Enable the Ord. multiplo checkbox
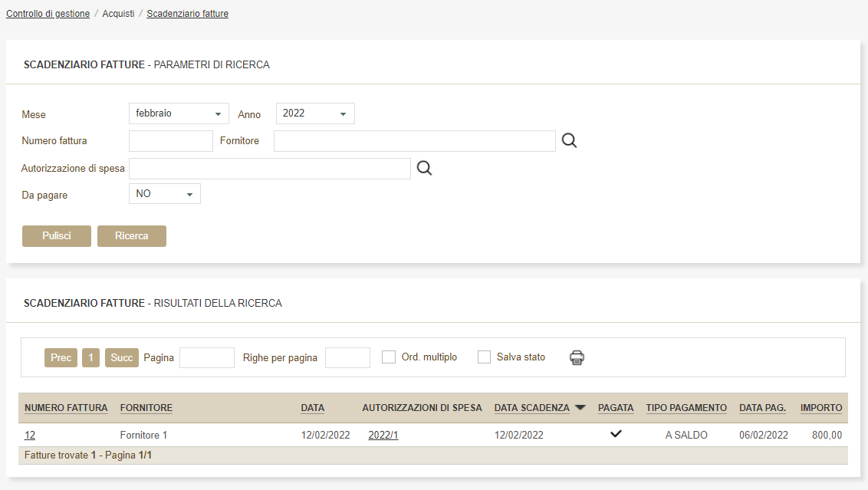The width and height of the screenshot is (868, 490). click(x=389, y=357)
